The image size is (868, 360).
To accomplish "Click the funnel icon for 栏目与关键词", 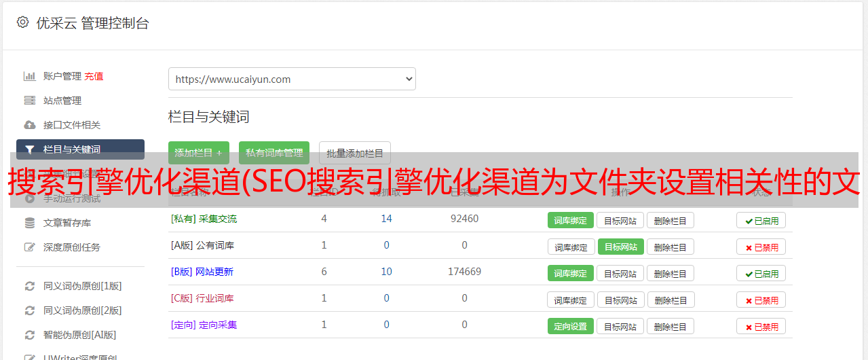I will click(30, 149).
